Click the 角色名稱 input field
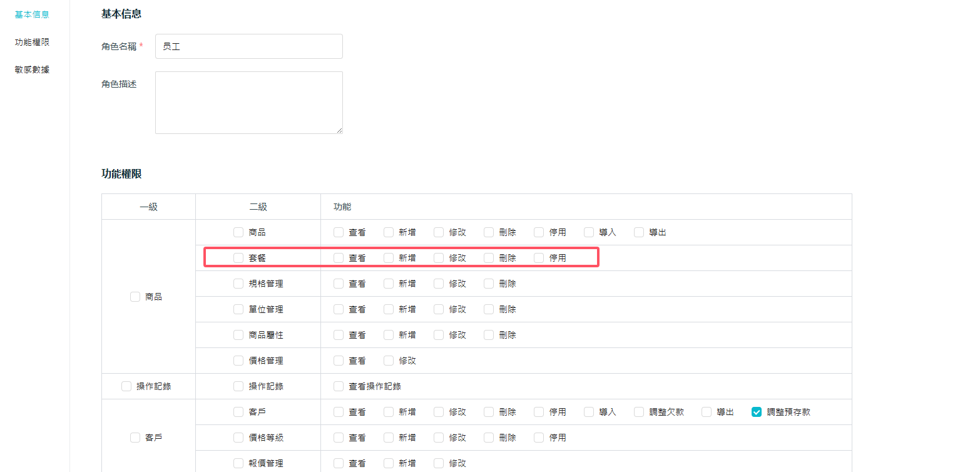Image resolution: width=980 pixels, height=472 pixels. pos(248,46)
